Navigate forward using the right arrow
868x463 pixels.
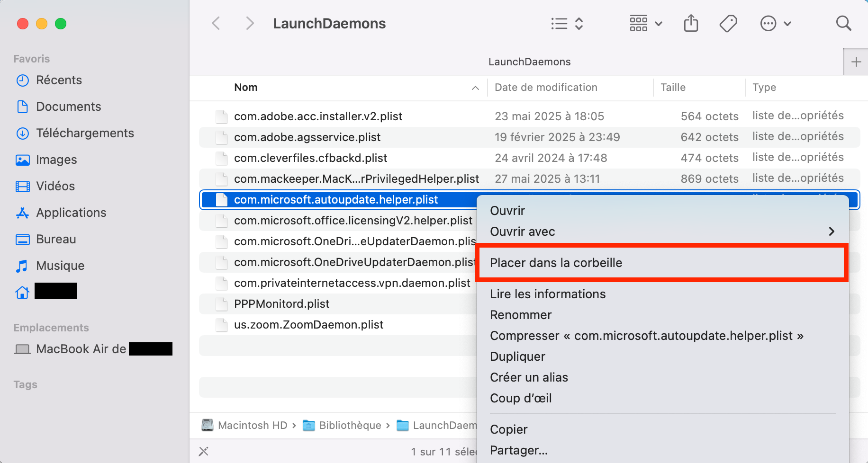click(250, 23)
